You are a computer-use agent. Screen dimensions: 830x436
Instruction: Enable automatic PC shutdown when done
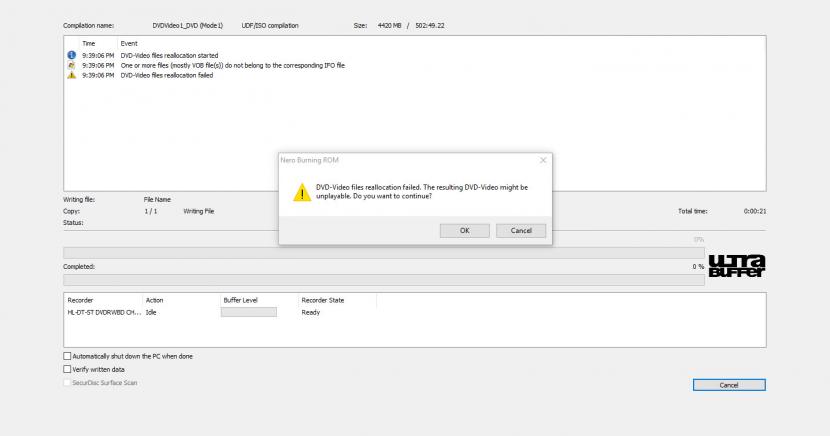[x=67, y=356]
